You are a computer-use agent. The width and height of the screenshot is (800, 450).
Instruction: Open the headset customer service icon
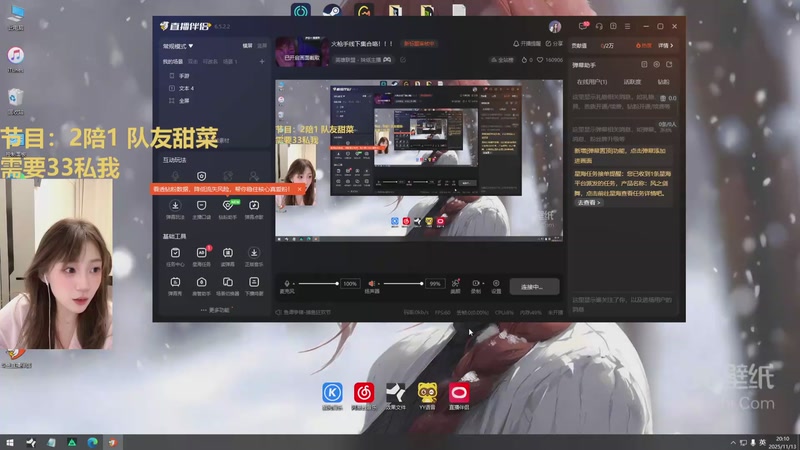(x=599, y=26)
